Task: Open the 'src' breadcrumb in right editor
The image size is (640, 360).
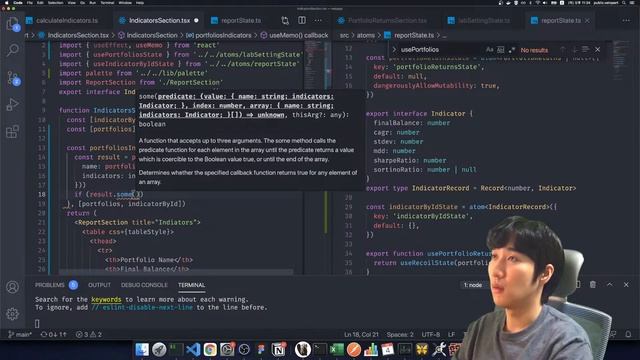Action: point(344,36)
